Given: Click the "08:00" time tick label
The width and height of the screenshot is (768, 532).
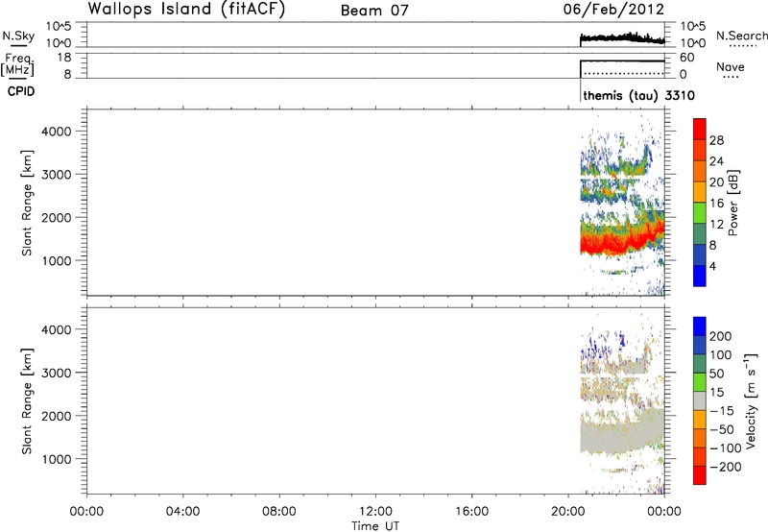Looking at the screenshot, I should tap(278, 512).
